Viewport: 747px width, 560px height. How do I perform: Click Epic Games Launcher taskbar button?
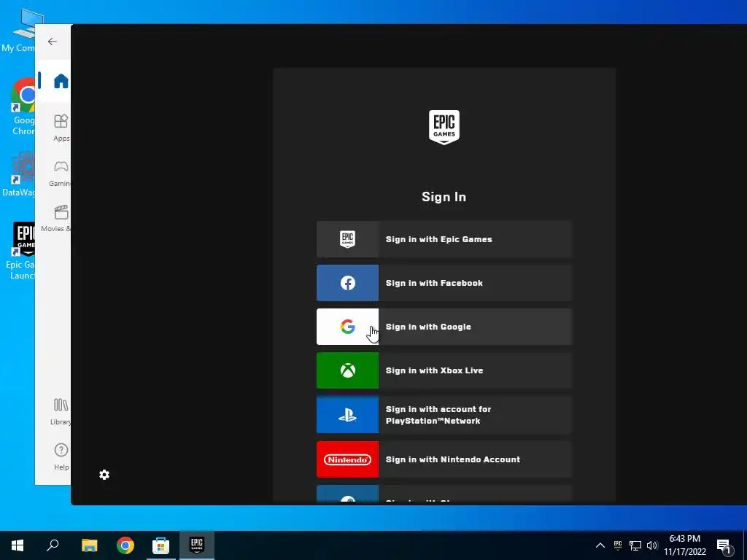tap(197, 545)
